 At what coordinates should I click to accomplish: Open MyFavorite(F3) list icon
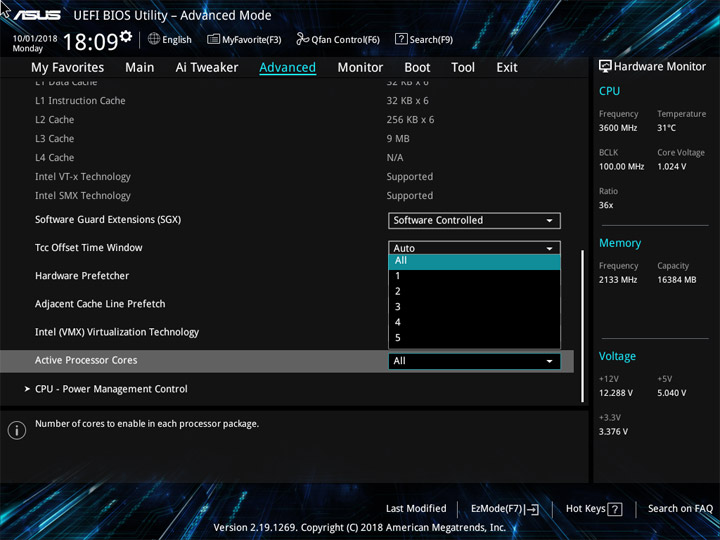point(213,39)
